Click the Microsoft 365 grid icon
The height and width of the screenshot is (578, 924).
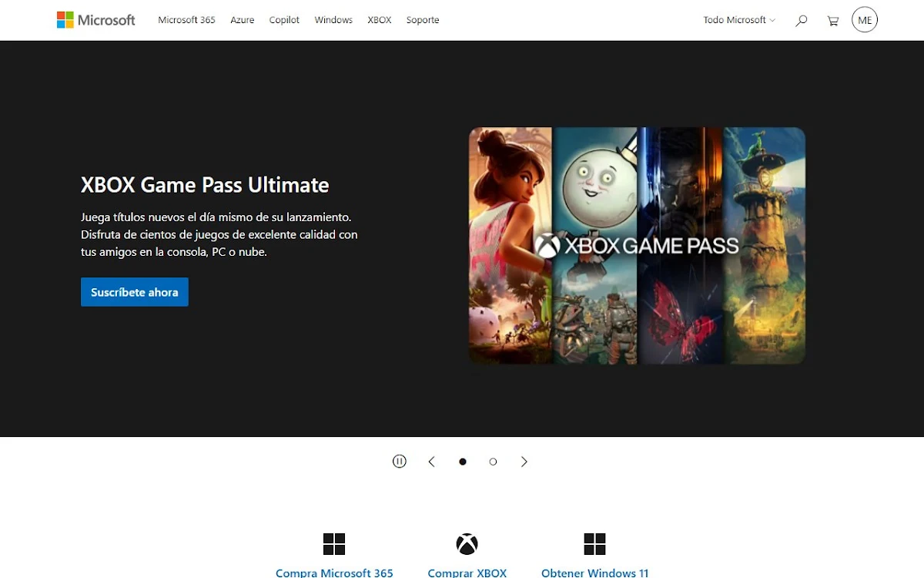coord(334,544)
